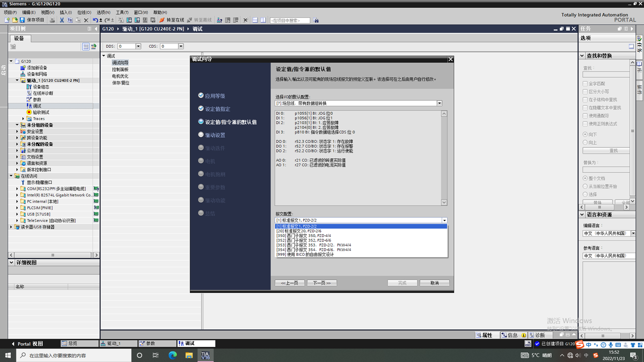Image resolution: width=644 pixels, height=362 pixels.
Task: Click the Delete X icon in toolbar
Action: point(86,20)
